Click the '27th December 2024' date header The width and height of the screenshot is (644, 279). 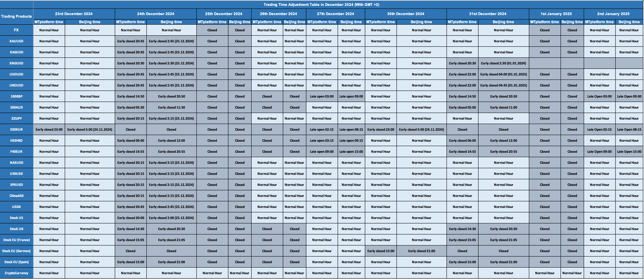335,14
